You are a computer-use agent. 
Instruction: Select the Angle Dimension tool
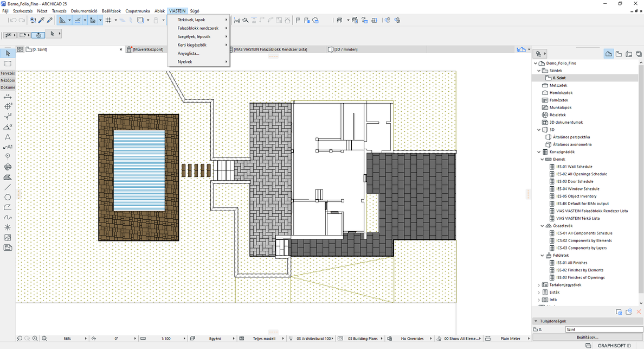[x=8, y=126]
